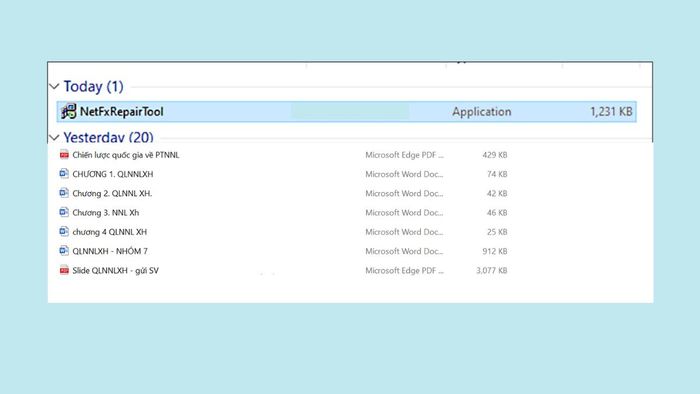The width and height of the screenshot is (700, 394).
Task: Select file QLNNLXH - NHÓM 7
Action: coord(110,251)
